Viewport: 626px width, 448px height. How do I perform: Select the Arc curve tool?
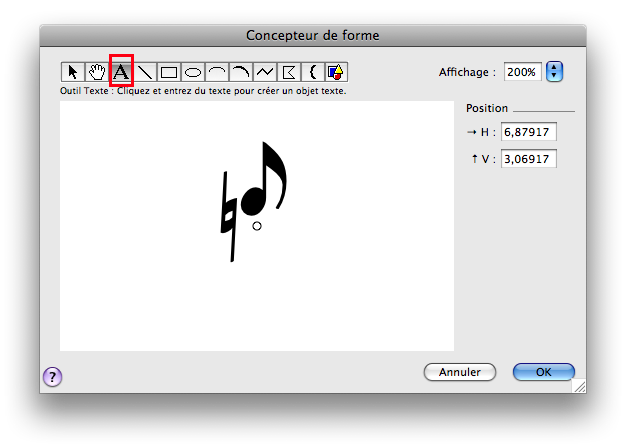[x=241, y=72]
